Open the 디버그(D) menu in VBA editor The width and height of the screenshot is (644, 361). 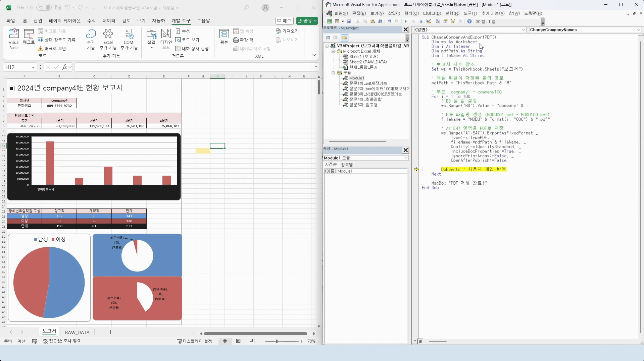point(432,13)
